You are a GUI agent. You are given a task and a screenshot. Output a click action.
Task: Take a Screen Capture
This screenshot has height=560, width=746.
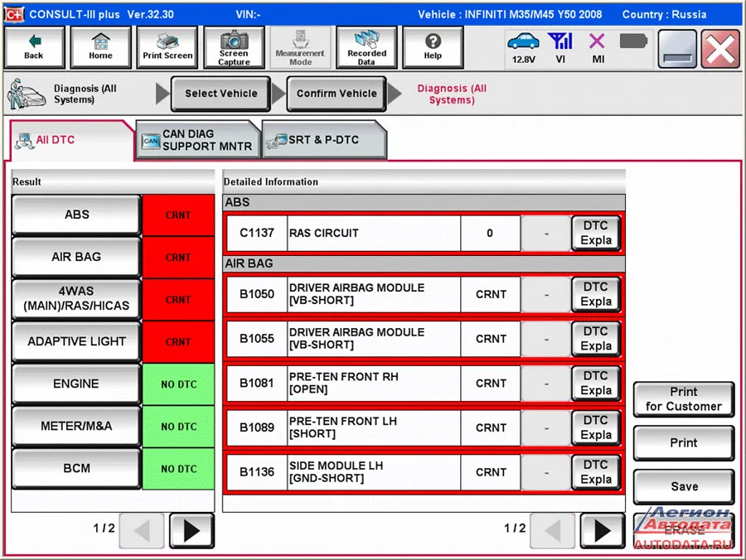pyautogui.click(x=234, y=47)
